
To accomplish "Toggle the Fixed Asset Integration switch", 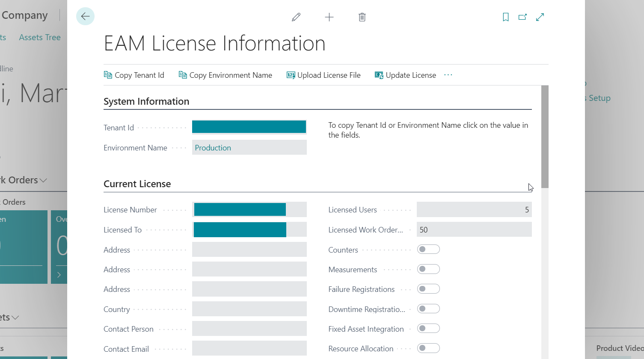I will coord(428,328).
